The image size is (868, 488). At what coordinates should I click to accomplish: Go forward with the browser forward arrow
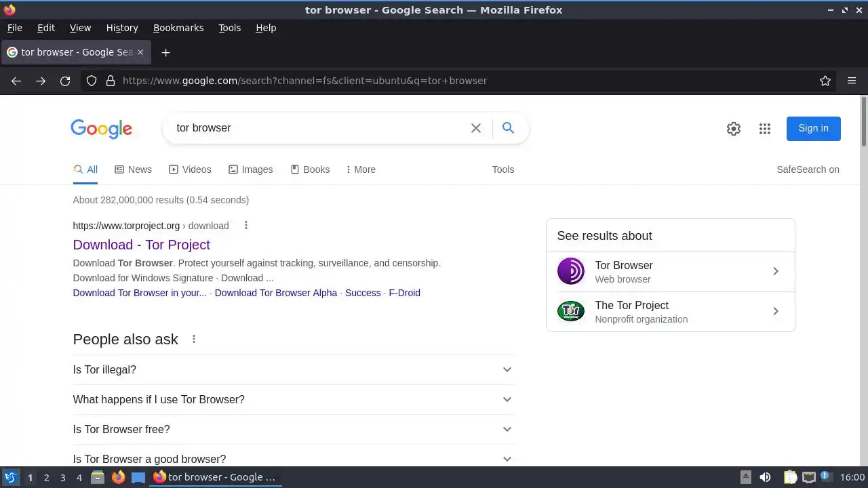tap(41, 81)
